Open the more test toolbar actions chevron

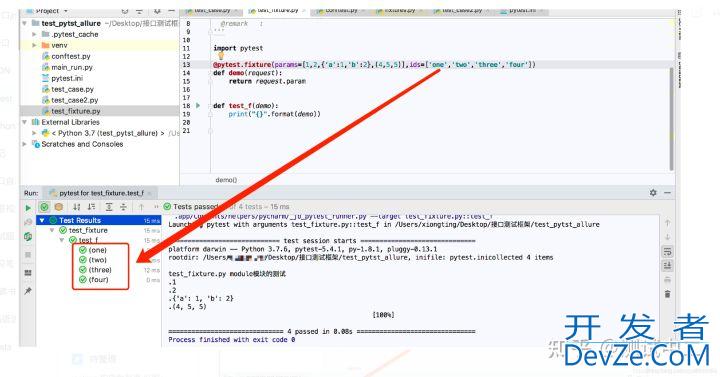156,207
